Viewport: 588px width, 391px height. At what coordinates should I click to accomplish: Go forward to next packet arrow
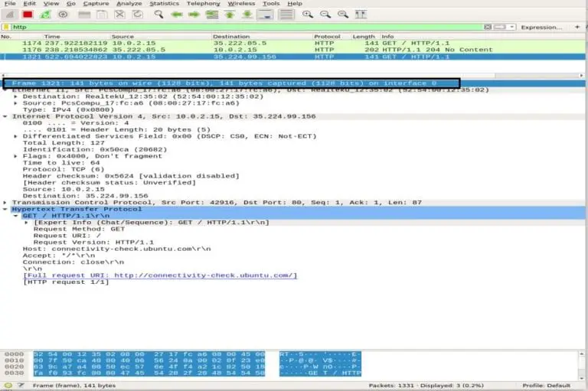(194, 15)
